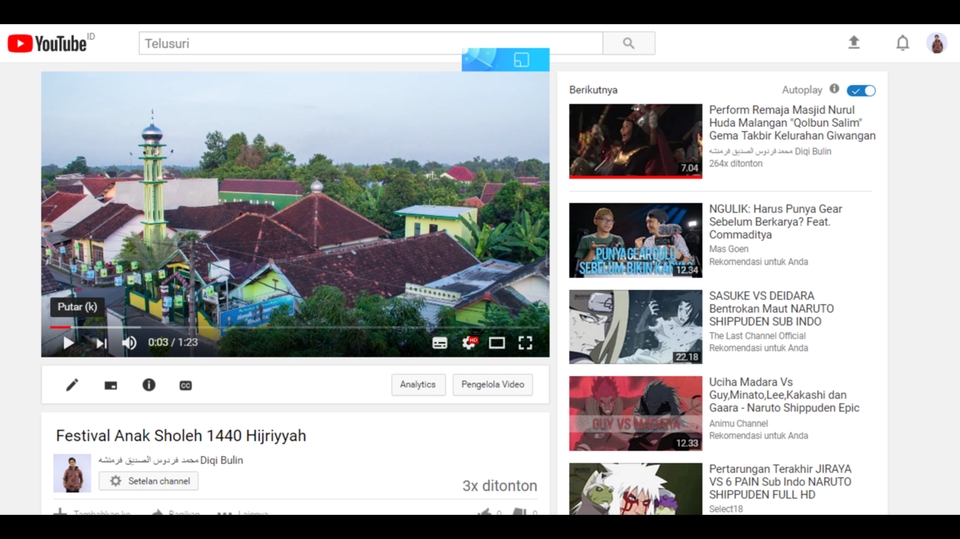Skip to the next video
This screenshot has height=539, width=960.
101,344
